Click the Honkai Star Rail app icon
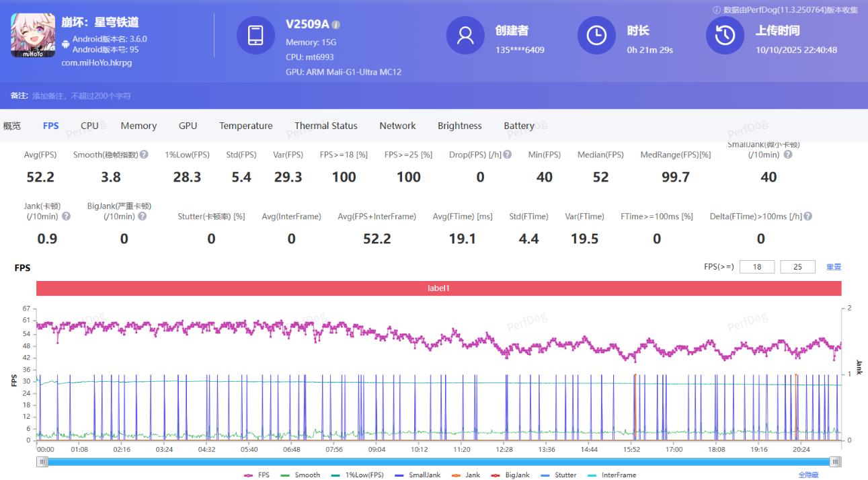The height and width of the screenshot is (480, 868). point(33,35)
